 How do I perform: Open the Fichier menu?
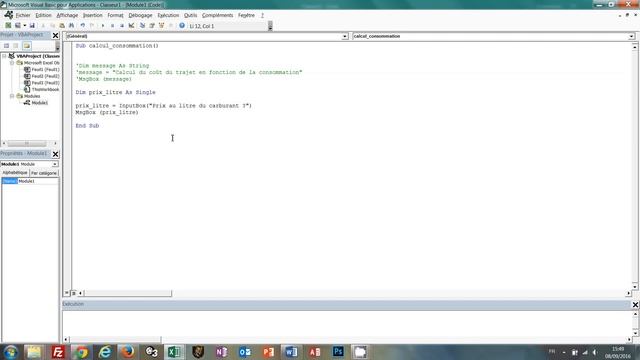pos(23,15)
